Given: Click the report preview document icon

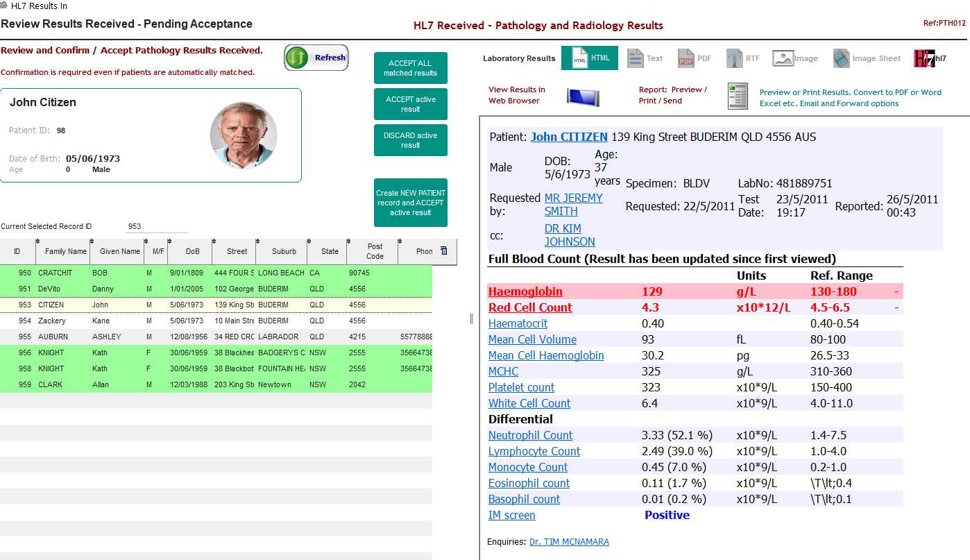Looking at the screenshot, I should tap(738, 96).
